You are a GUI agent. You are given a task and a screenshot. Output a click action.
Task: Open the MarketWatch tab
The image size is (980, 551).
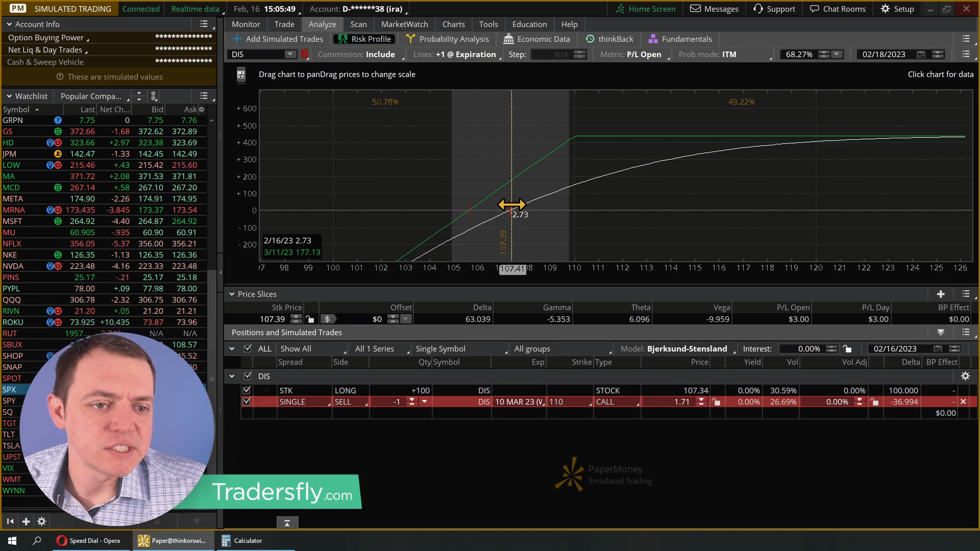pos(404,24)
